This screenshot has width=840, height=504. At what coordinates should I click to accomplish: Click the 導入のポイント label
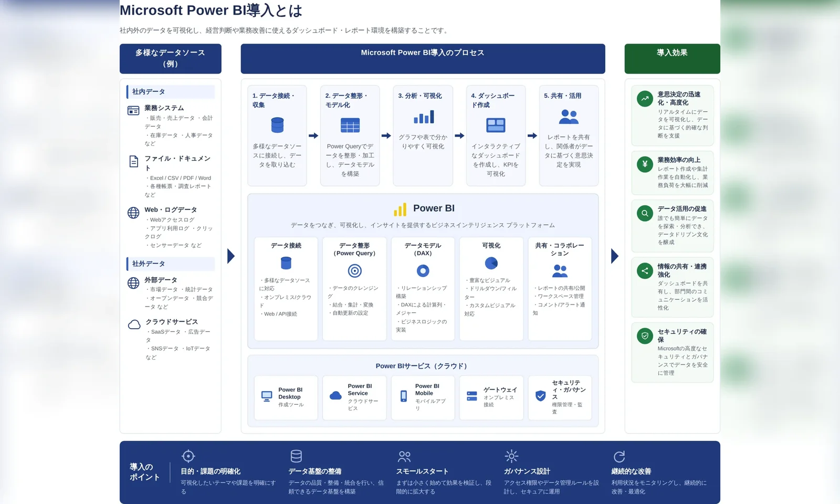click(x=144, y=472)
